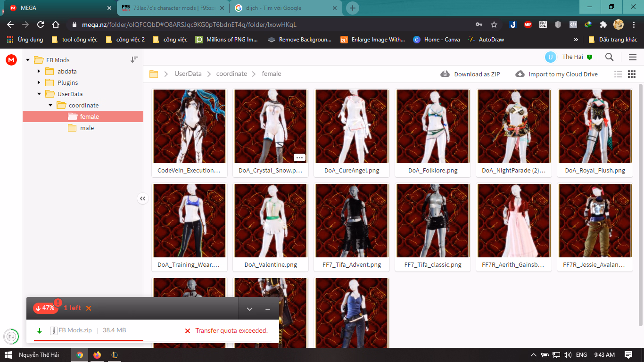The height and width of the screenshot is (362, 644).
Task: Open the options menu on DoA_Crystal_Snow thumbnail
Action: pos(299,157)
